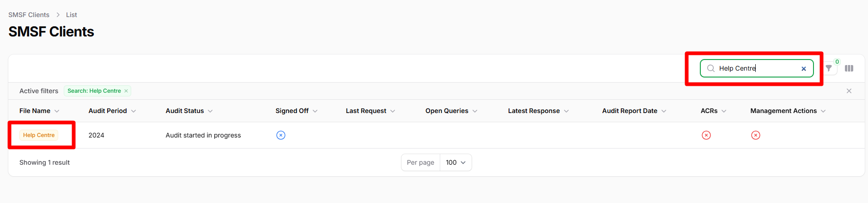Open the column toggle icon
The height and width of the screenshot is (203, 868).
coord(849,68)
